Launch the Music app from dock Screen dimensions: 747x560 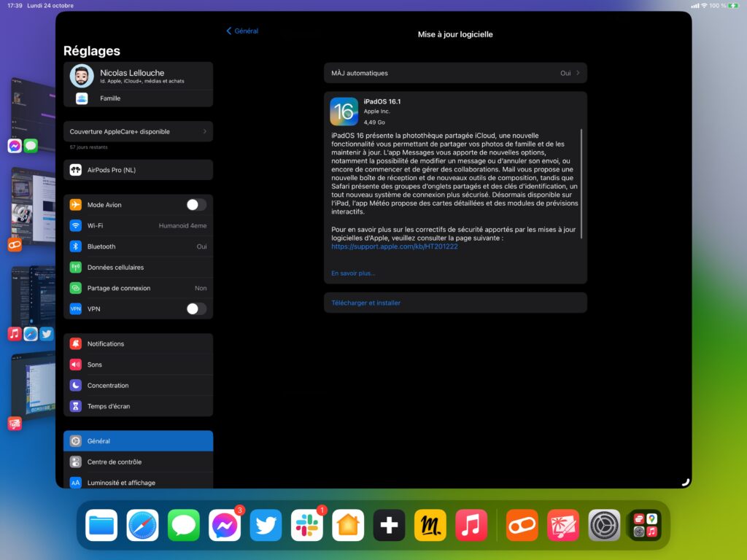[x=471, y=525]
